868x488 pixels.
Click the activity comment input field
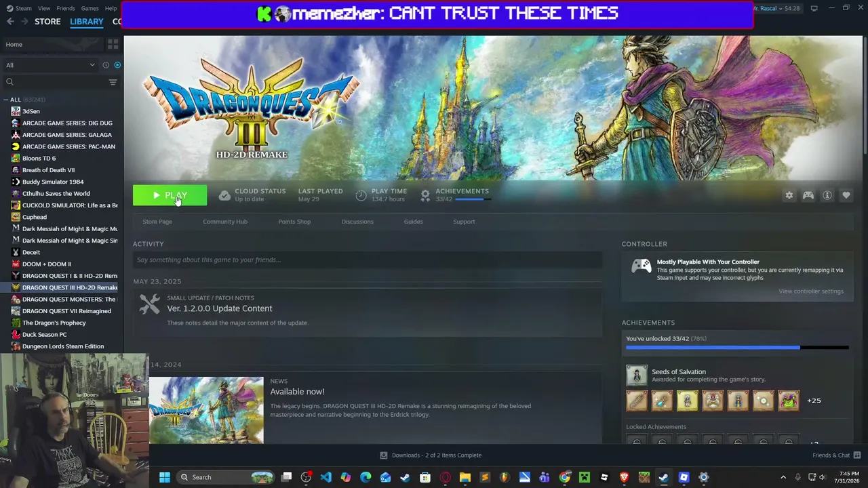tap(368, 260)
